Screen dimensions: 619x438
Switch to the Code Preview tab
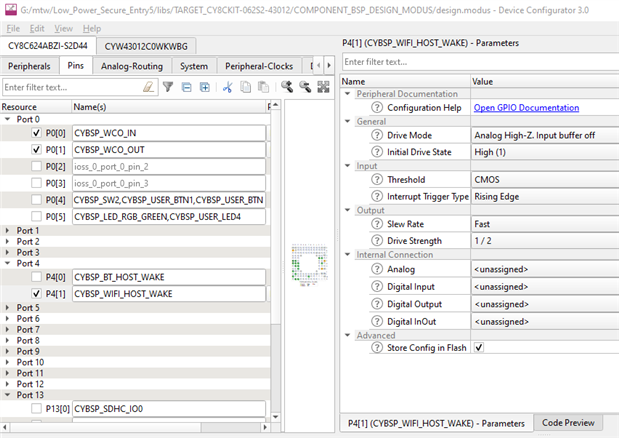point(568,423)
